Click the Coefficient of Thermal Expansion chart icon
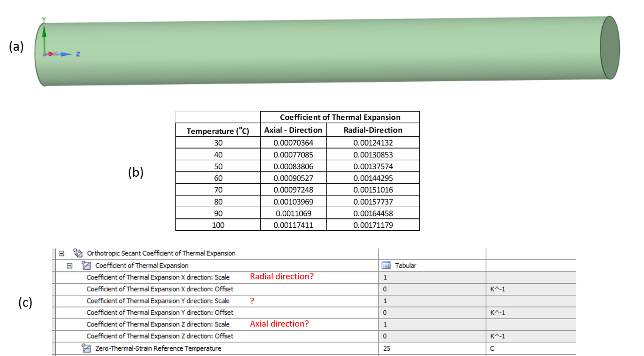The height and width of the screenshot is (356, 644). click(86, 265)
